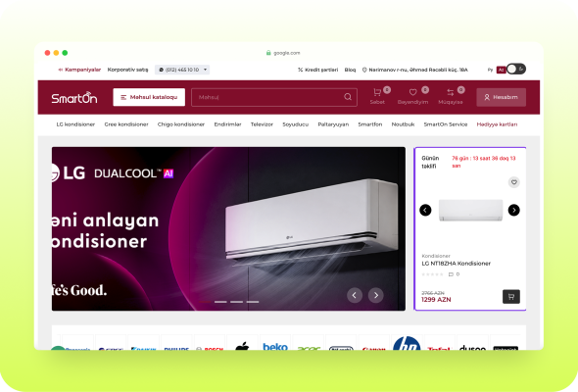Select the Ру language option
Screen dimensions: 578x392
tap(490, 70)
